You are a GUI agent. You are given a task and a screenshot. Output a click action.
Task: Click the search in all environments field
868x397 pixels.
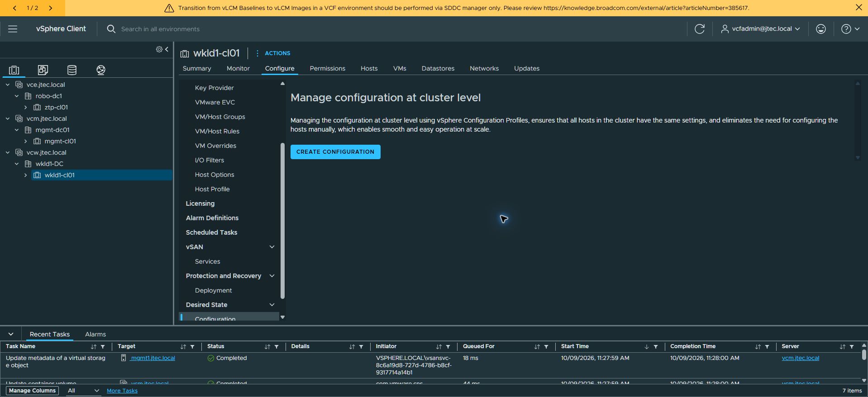pyautogui.click(x=160, y=29)
